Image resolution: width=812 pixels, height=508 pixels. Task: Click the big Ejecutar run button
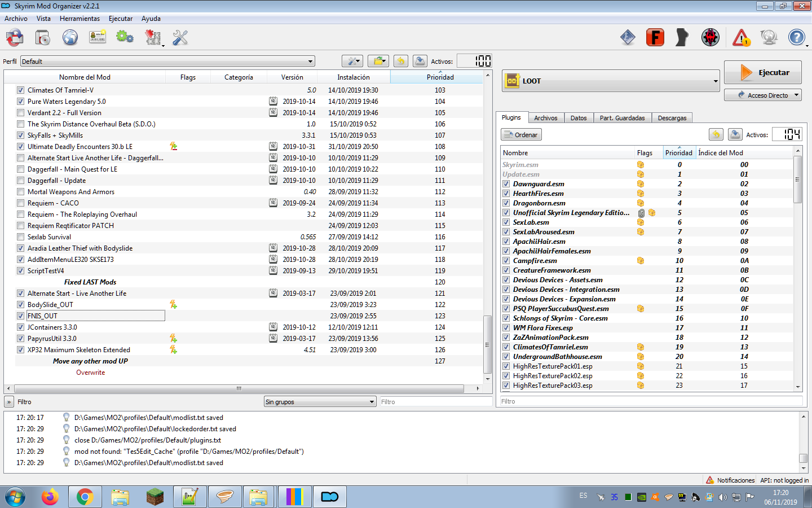tap(763, 72)
